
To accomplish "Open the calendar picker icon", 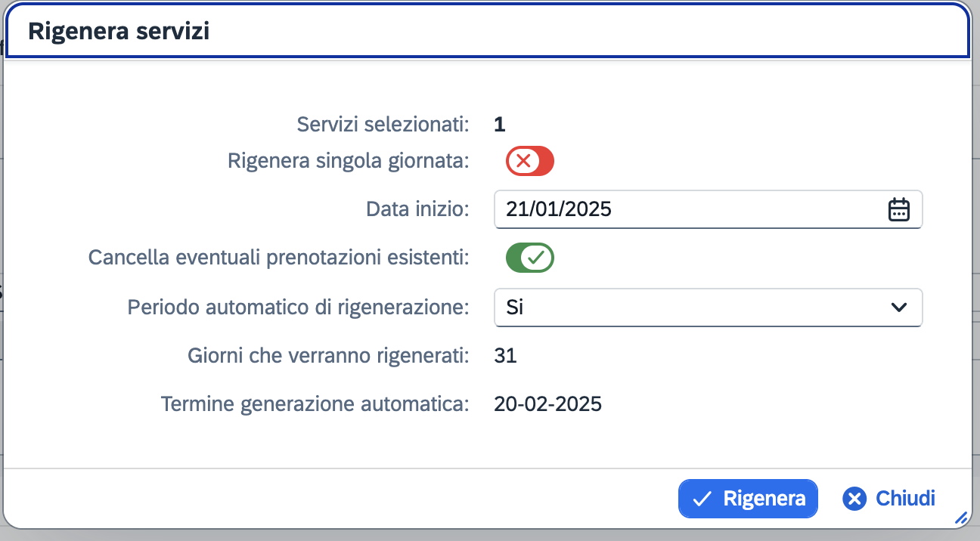I will [x=898, y=209].
